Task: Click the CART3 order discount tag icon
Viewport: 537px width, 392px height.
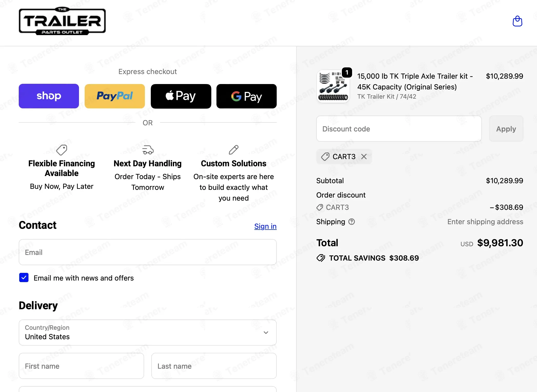Action: click(x=320, y=207)
